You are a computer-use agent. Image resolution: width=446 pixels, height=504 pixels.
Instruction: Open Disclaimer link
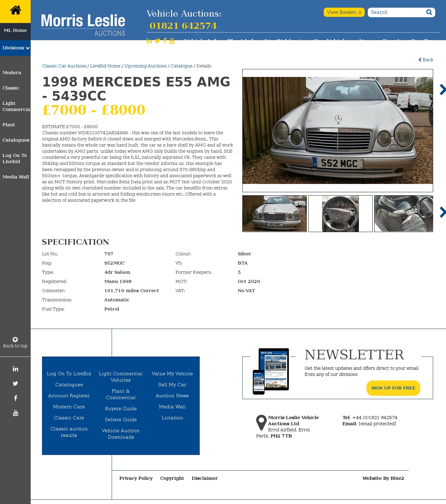pos(205,478)
